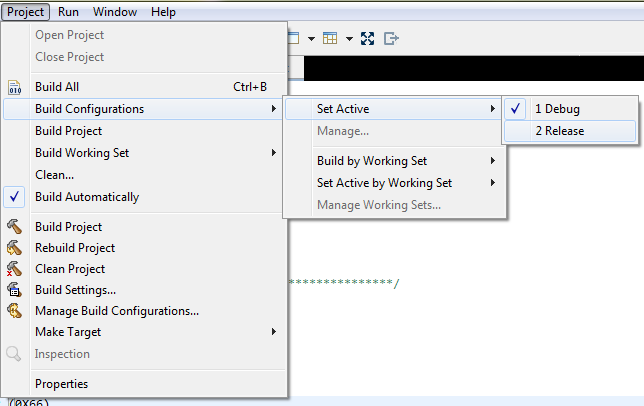Choose Clean... from the Project menu
This screenshot has width=644, height=406.
point(54,175)
